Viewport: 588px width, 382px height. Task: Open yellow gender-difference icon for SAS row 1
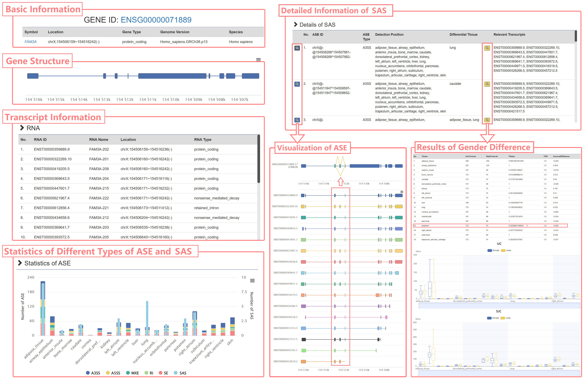487,48
